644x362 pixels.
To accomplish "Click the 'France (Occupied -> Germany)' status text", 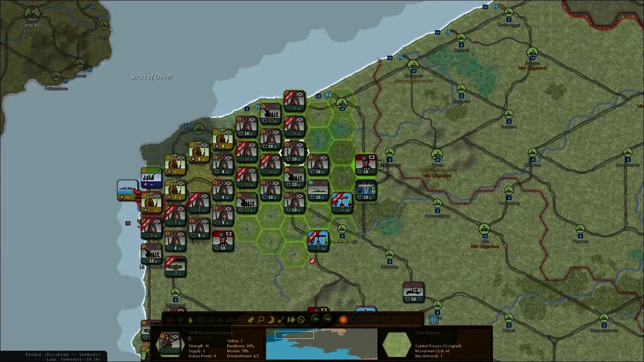I will tap(63, 354).
